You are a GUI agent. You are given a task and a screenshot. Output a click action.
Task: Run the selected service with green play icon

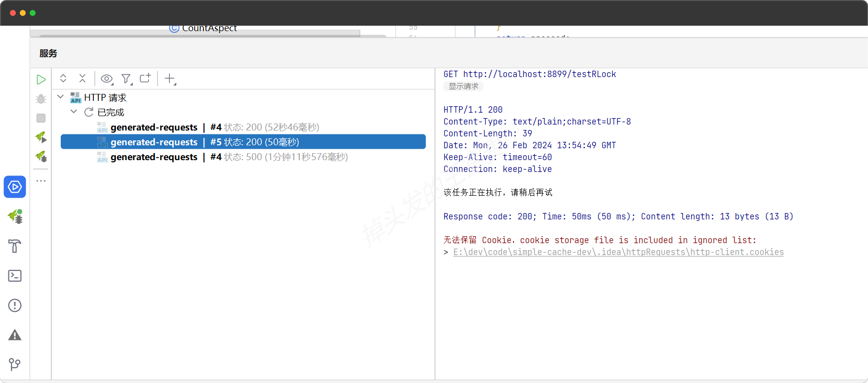pos(41,80)
